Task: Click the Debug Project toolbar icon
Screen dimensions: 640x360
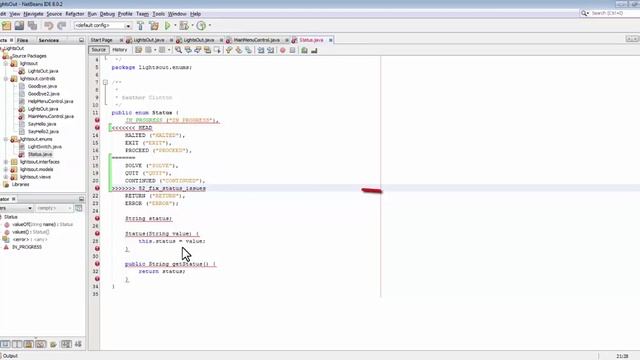Action: pos(184,26)
